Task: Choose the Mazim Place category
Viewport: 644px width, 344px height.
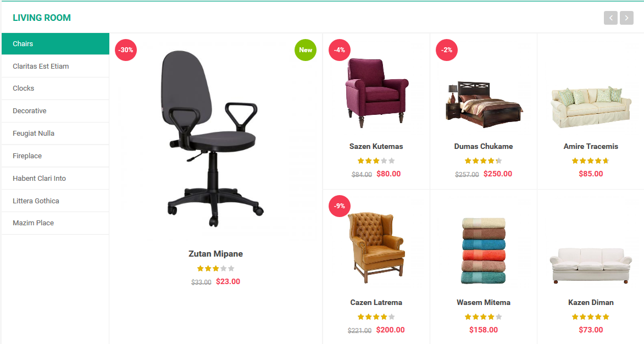Action: pyautogui.click(x=55, y=223)
